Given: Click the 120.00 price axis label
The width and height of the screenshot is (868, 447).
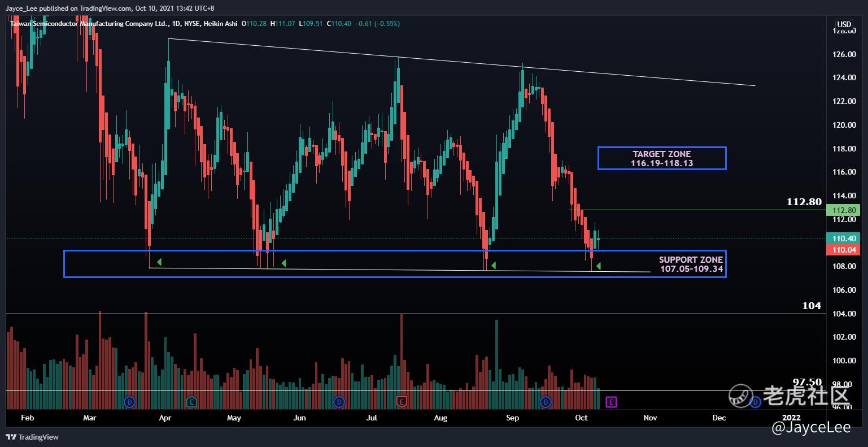Looking at the screenshot, I should click(844, 125).
